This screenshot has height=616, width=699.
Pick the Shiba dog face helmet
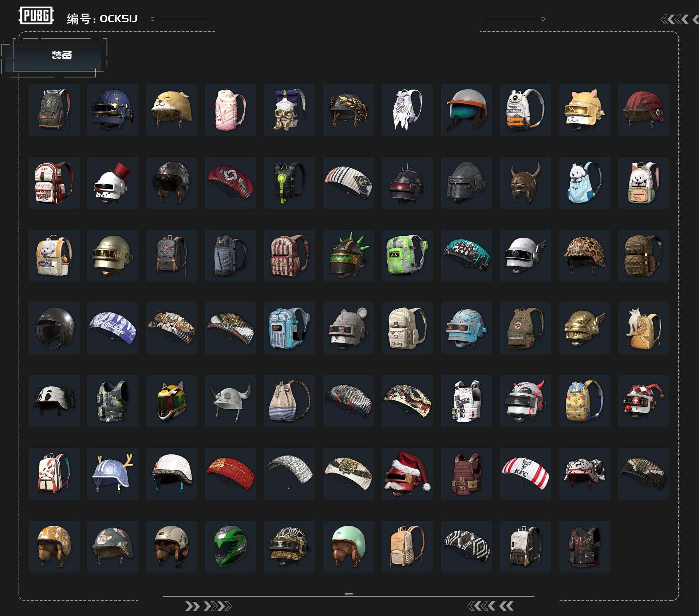(x=172, y=110)
